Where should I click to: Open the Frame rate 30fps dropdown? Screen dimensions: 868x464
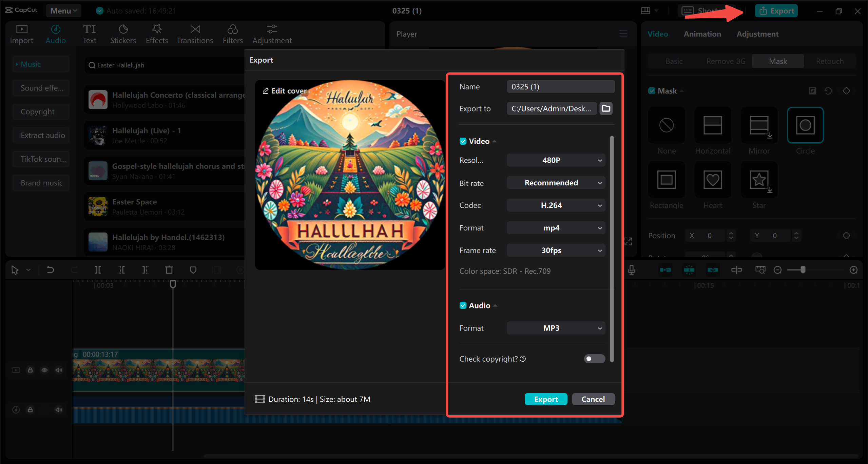click(556, 250)
